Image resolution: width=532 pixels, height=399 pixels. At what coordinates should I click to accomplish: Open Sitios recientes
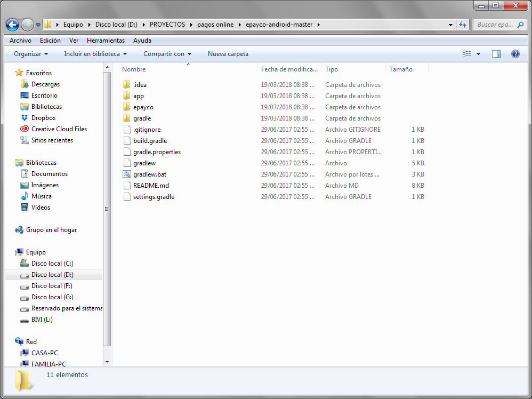[x=52, y=140]
